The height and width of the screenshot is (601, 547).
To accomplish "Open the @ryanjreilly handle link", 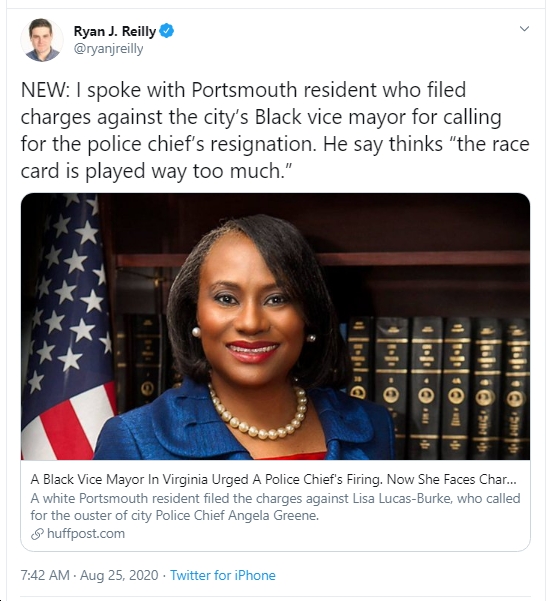I will [108, 49].
